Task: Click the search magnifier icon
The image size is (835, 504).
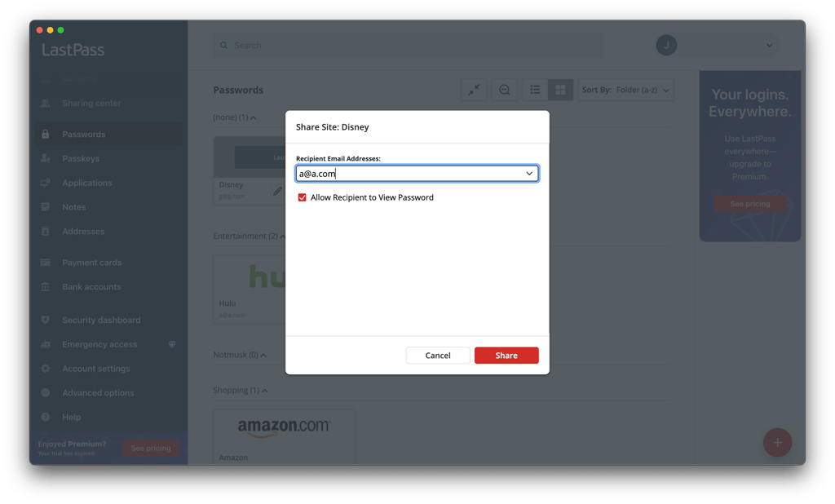Action: (223, 46)
